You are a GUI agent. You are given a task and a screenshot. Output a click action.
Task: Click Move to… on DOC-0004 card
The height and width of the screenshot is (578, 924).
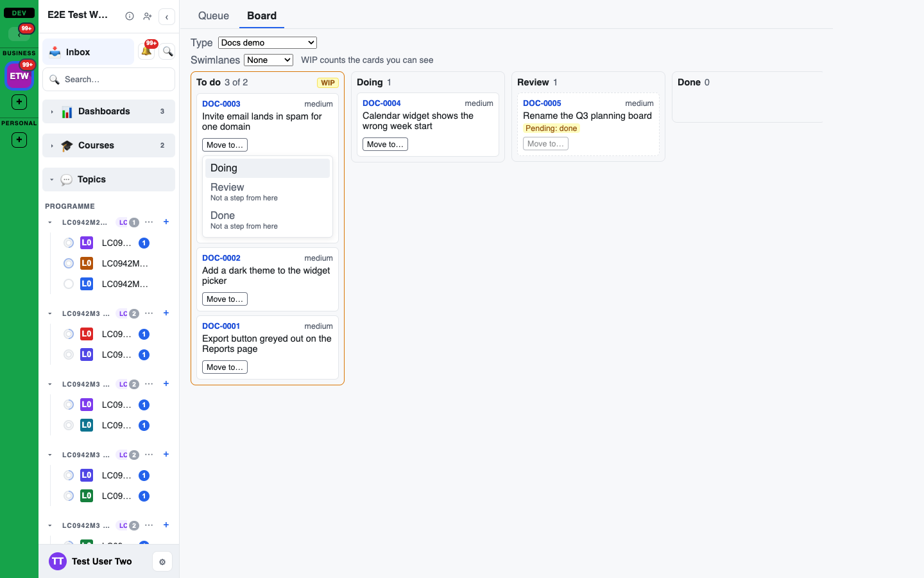point(385,144)
